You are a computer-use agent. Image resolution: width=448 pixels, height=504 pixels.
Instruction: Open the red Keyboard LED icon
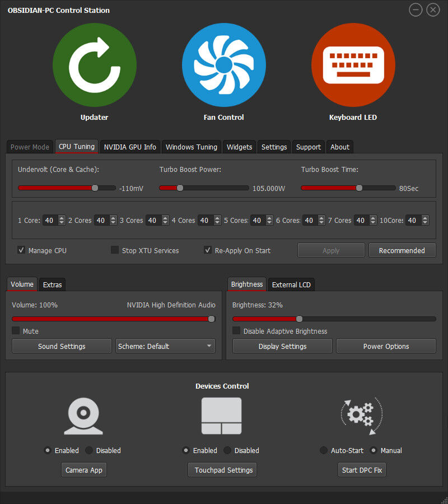click(x=353, y=65)
